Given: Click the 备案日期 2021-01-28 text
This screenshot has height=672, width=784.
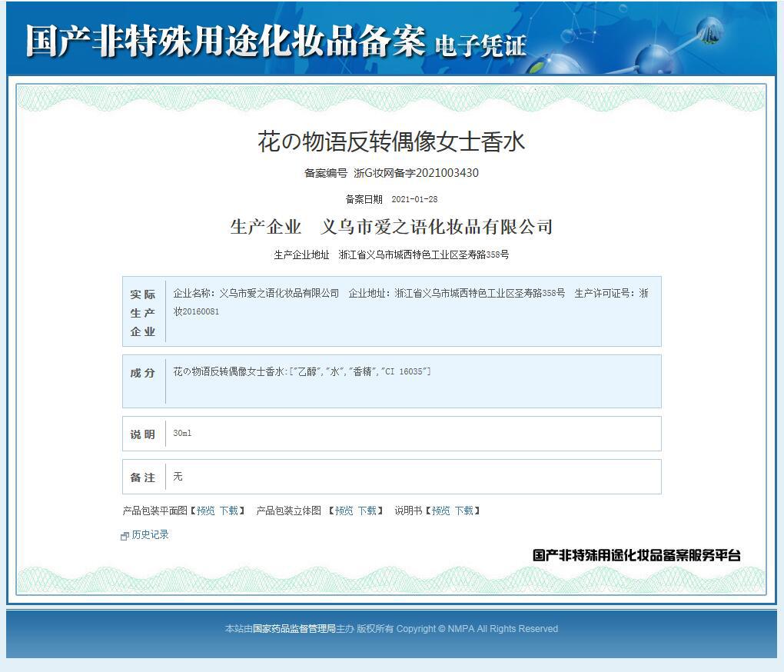Looking at the screenshot, I should 391,199.
